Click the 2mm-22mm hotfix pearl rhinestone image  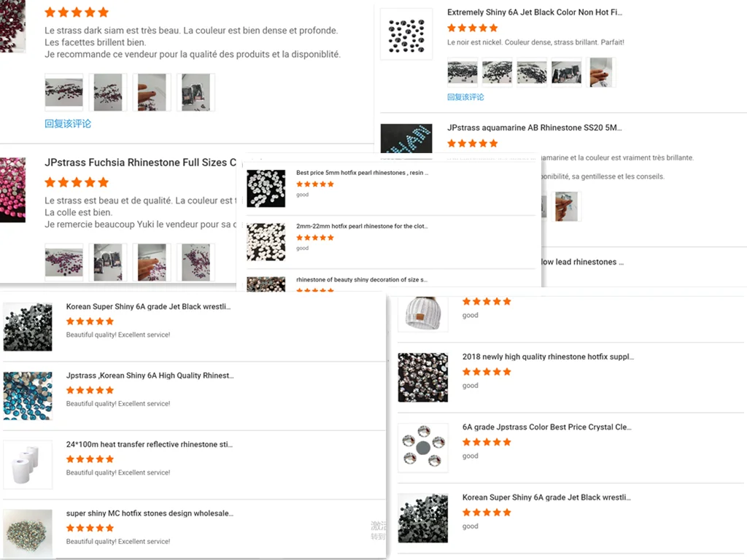[266, 242]
